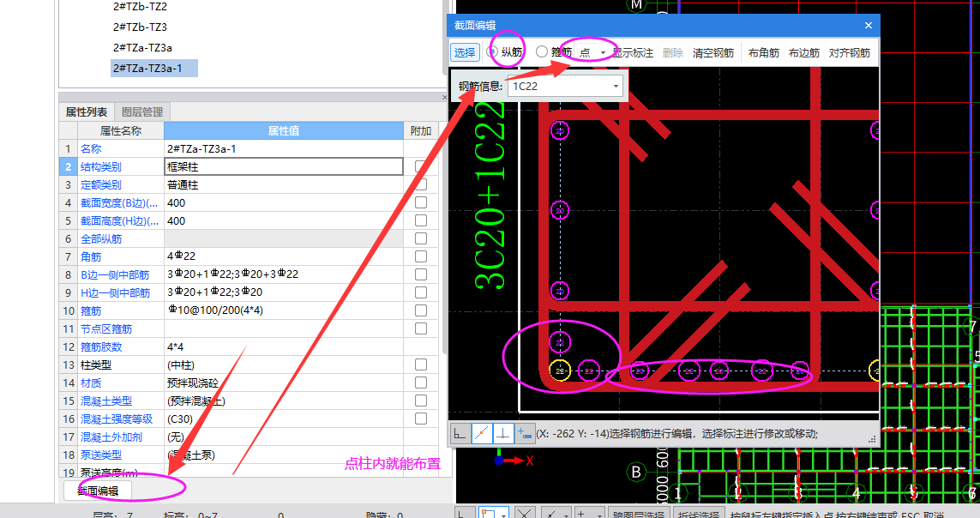980x518 pixels.
Task: Click the 箍筋肢数 property link
Action: click(x=100, y=346)
